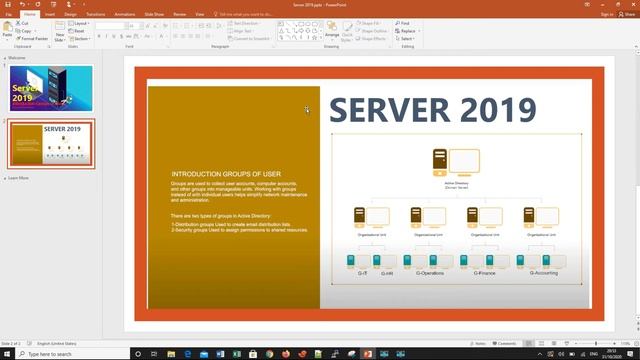Click the Paste button

click(7, 31)
